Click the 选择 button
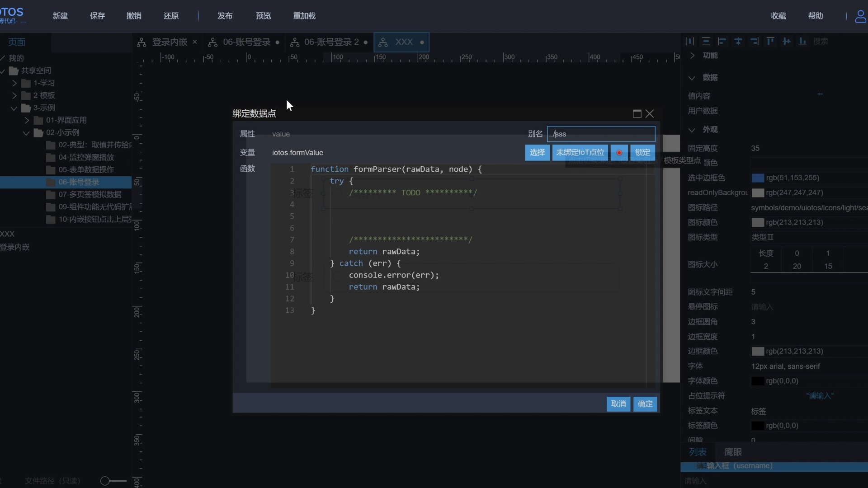This screenshot has height=488, width=868. coord(537,153)
